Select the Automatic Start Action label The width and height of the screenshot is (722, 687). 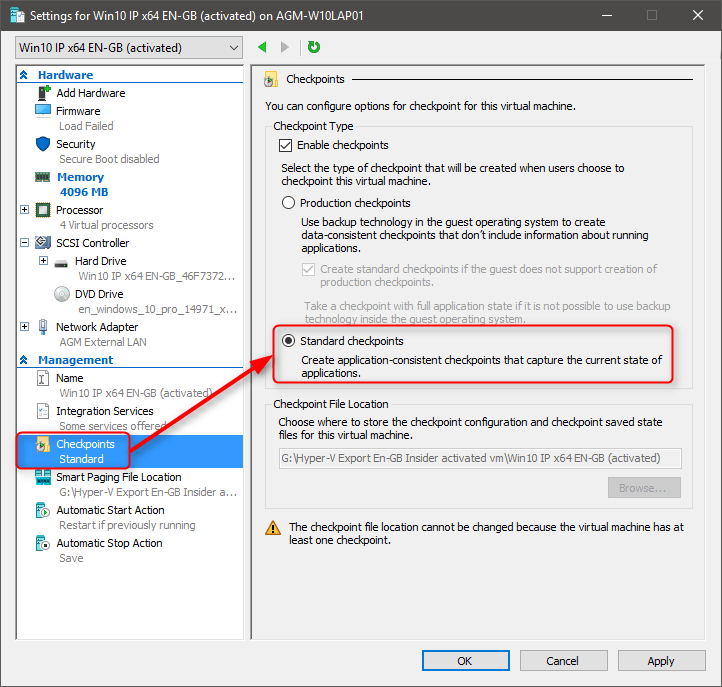point(111,510)
